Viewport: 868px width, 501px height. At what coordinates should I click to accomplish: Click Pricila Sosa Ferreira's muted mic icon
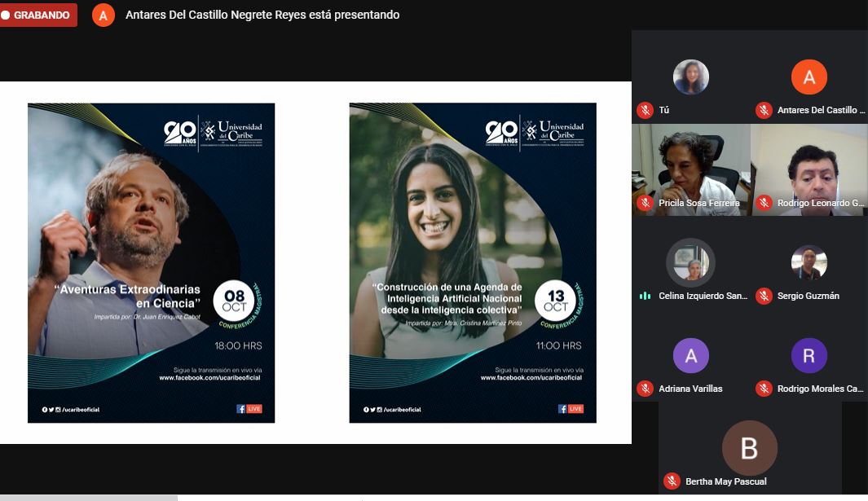point(645,203)
